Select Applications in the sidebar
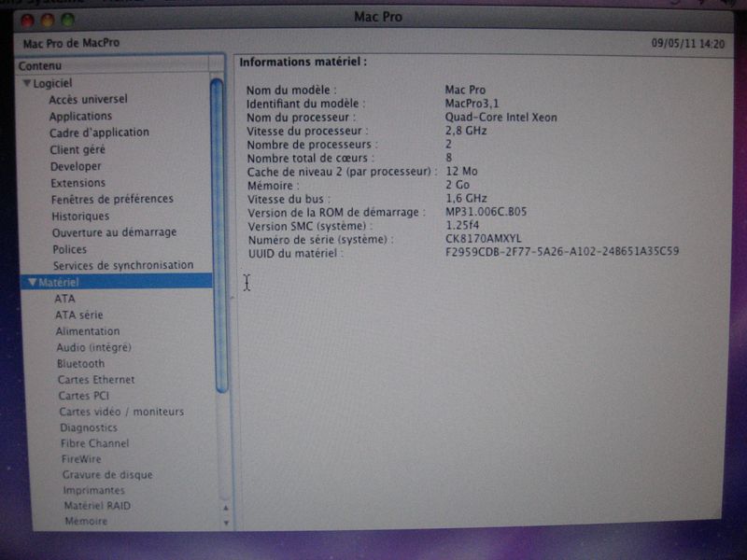 coord(80,116)
